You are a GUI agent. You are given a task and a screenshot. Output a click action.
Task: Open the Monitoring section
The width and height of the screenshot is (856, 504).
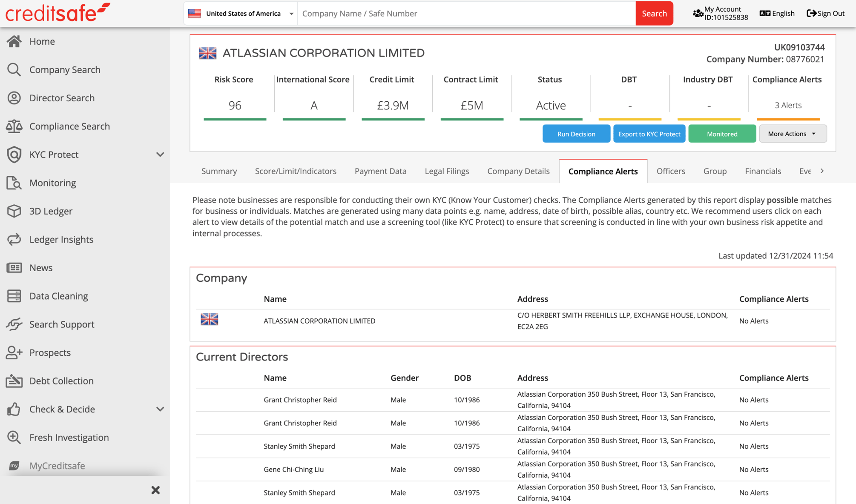click(x=52, y=183)
